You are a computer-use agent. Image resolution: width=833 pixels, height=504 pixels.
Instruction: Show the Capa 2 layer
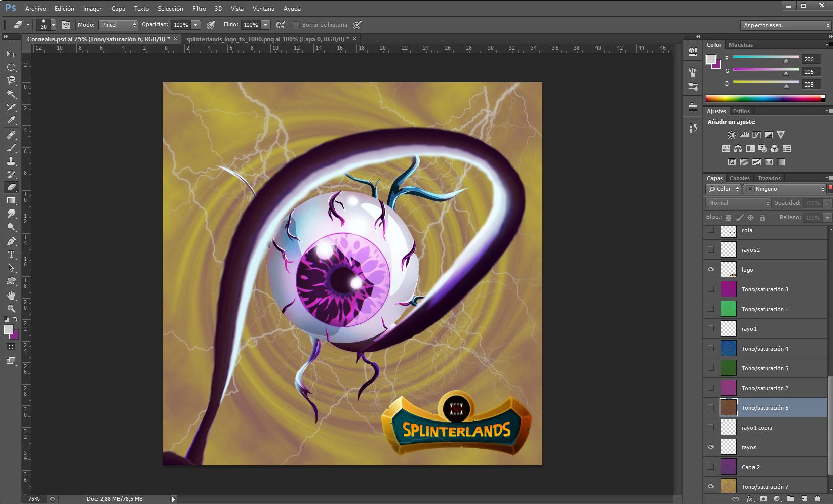[711, 467]
